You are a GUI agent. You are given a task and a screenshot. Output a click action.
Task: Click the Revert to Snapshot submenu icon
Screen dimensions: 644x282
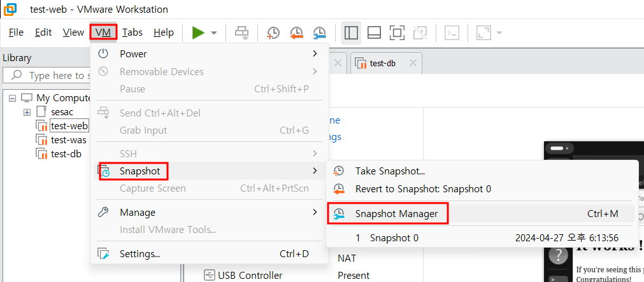pos(339,189)
